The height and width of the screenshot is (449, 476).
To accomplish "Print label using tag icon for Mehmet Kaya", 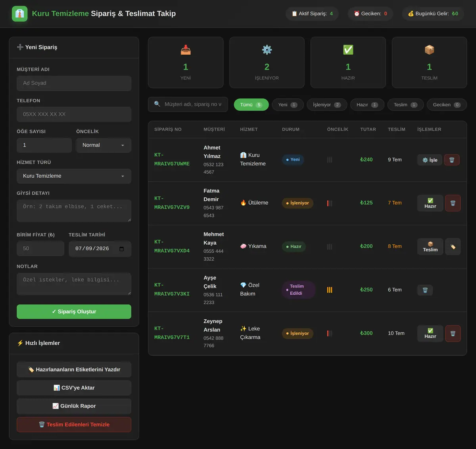I will [x=453, y=247].
